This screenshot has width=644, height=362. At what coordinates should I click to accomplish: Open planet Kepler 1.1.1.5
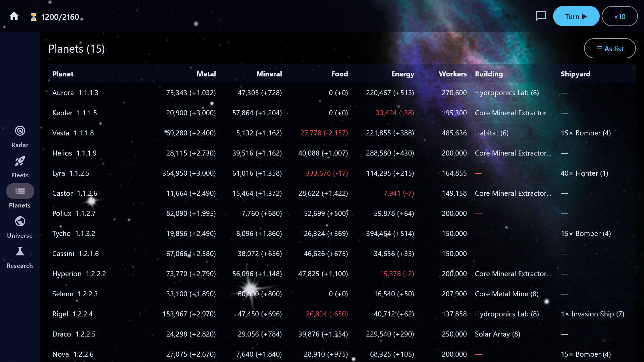(74, 113)
